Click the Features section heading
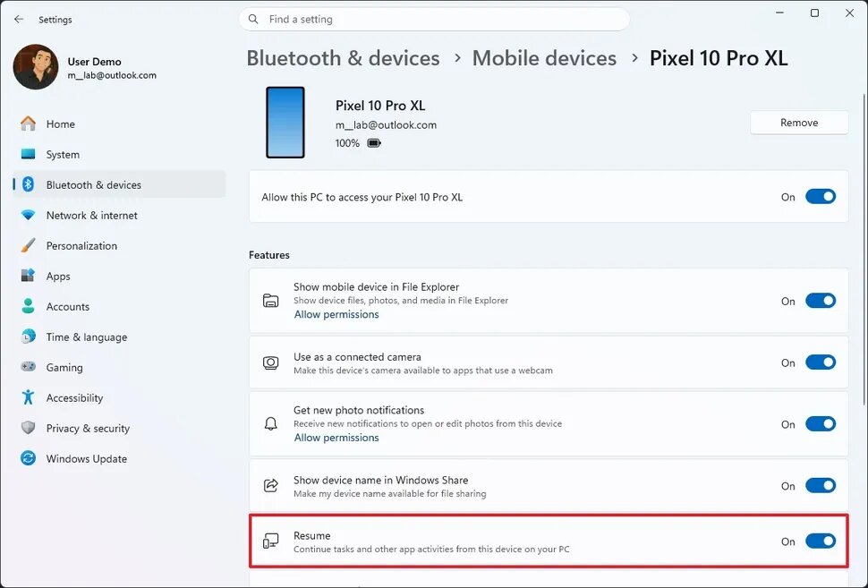 coord(269,255)
